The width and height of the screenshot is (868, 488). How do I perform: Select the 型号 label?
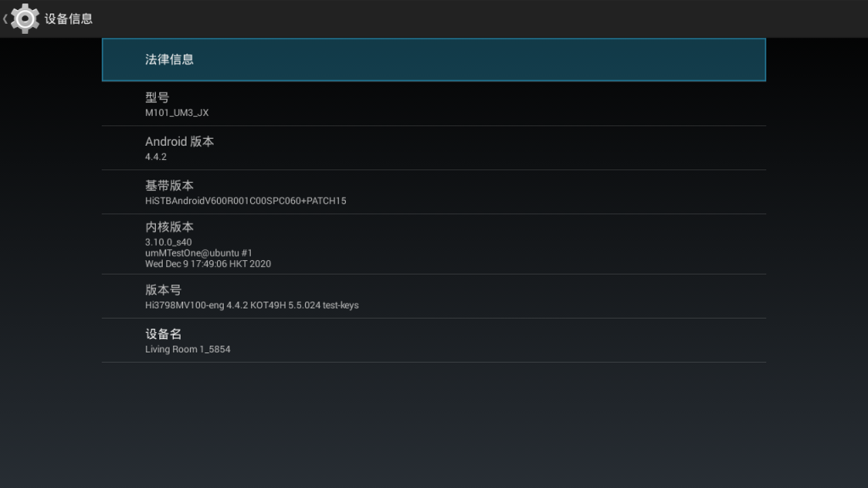(157, 97)
